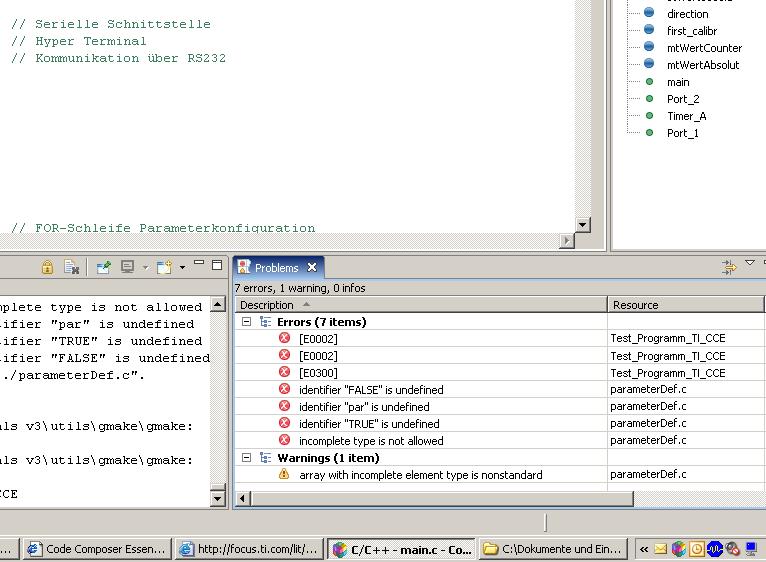Click the network monitor tray icon
The height and width of the screenshot is (562, 766).
coord(750,549)
